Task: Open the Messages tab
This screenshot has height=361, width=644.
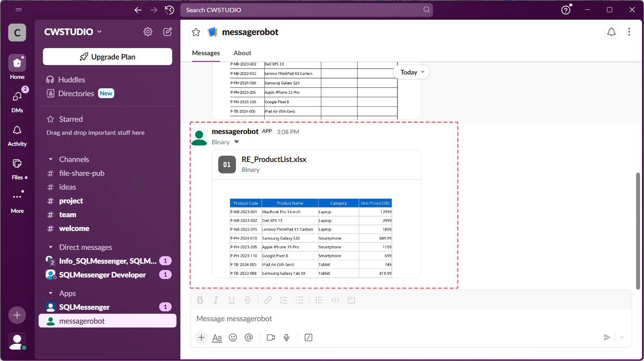Action: [206, 53]
